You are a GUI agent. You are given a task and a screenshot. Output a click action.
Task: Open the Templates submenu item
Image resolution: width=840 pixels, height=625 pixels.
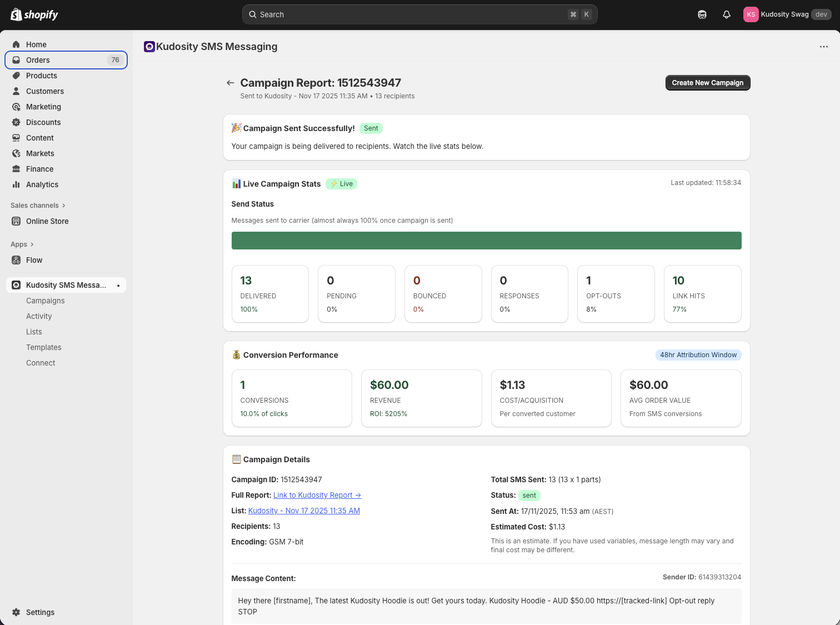point(44,347)
